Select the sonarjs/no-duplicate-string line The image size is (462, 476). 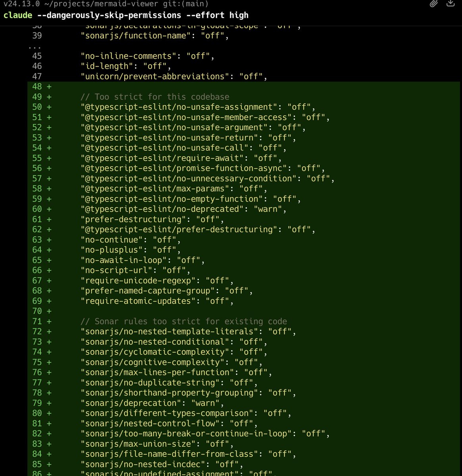(x=169, y=383)
